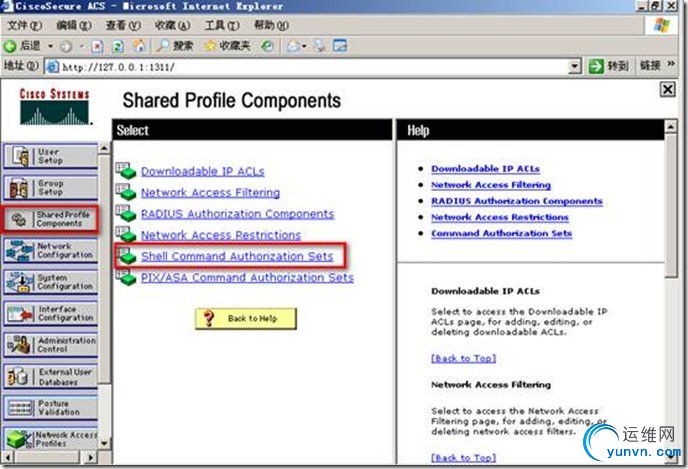The width and height of the screenshot is (688, 469).
Task: Expand the links bar chevron
Action: click(x=671, y=64)
